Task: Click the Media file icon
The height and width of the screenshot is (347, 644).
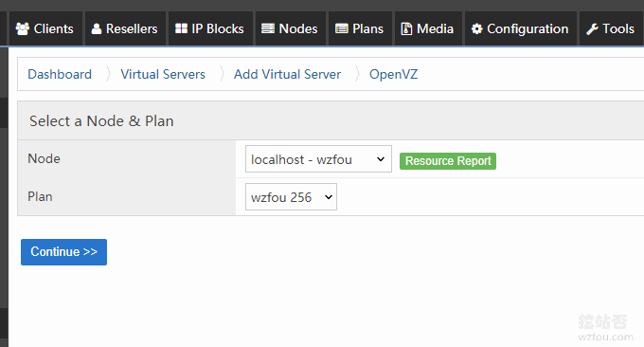Action: click(x=406, y=28)
